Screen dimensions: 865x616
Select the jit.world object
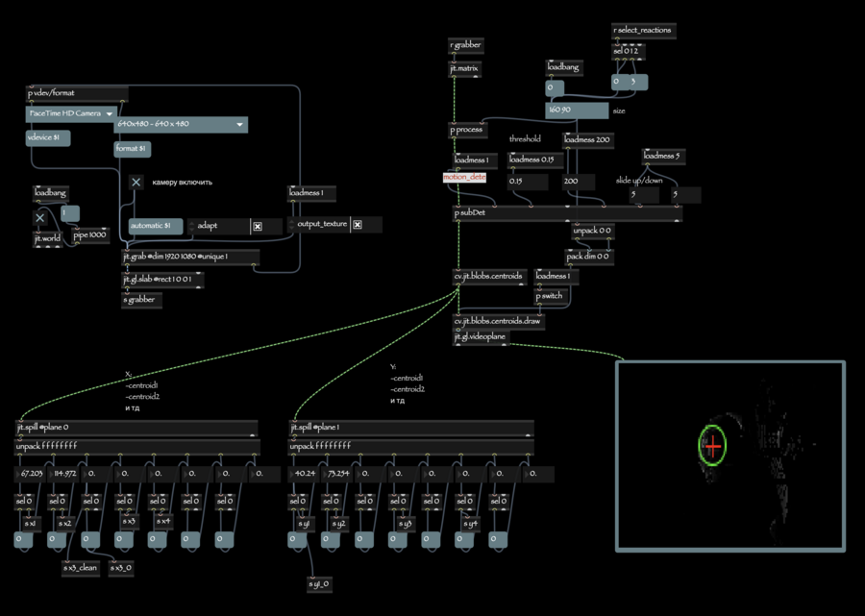tap(47, 238)
